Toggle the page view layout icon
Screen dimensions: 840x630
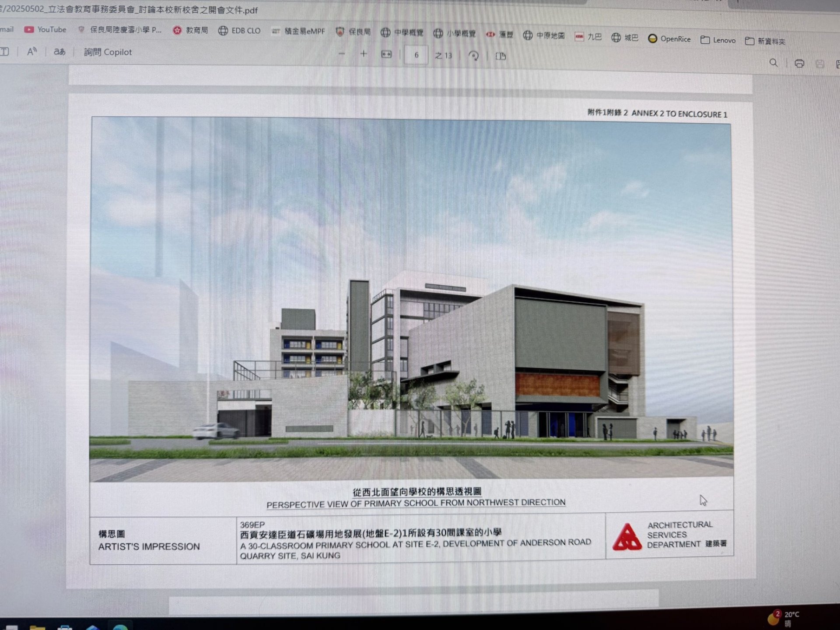(500, 56)
